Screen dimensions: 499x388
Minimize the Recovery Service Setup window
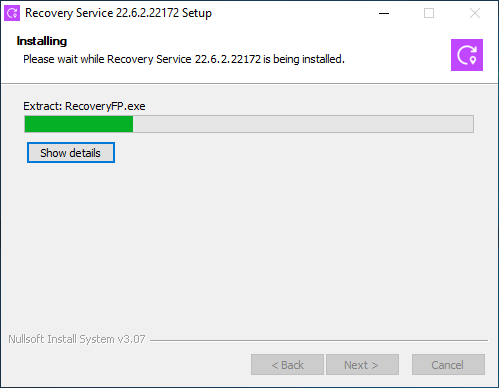pyautogui.click(x=384, y=13)
